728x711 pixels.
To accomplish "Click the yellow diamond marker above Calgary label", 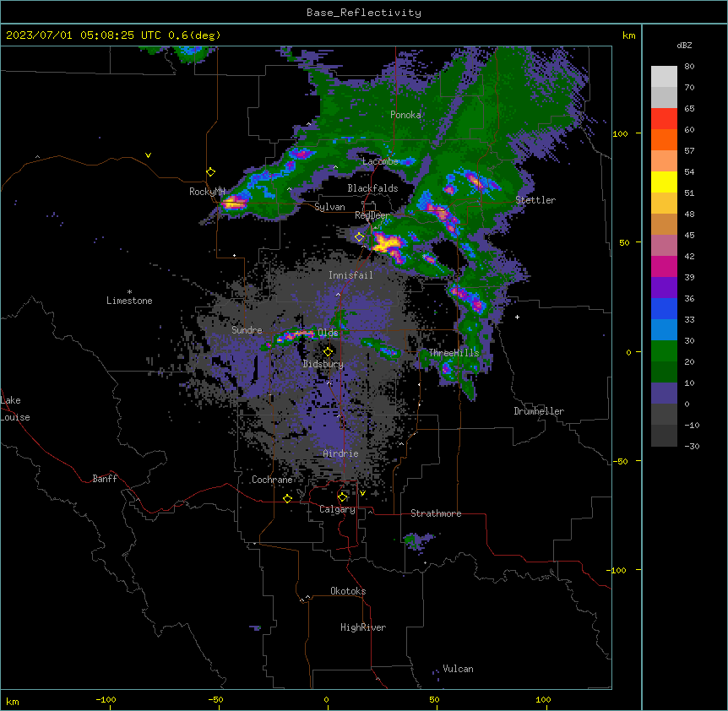I will click(342, 497).
